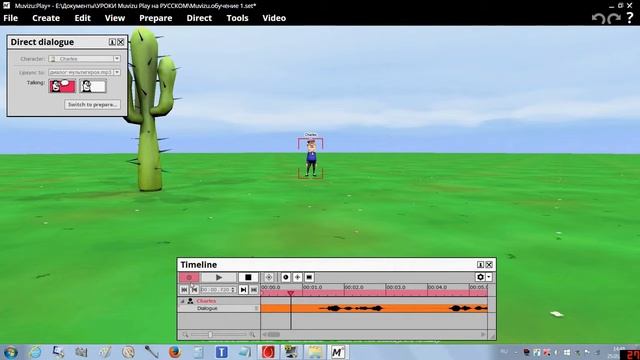Click the zoom-in magnifier in Timeline
The image size is (640, 360).
[x=252, y=335]
